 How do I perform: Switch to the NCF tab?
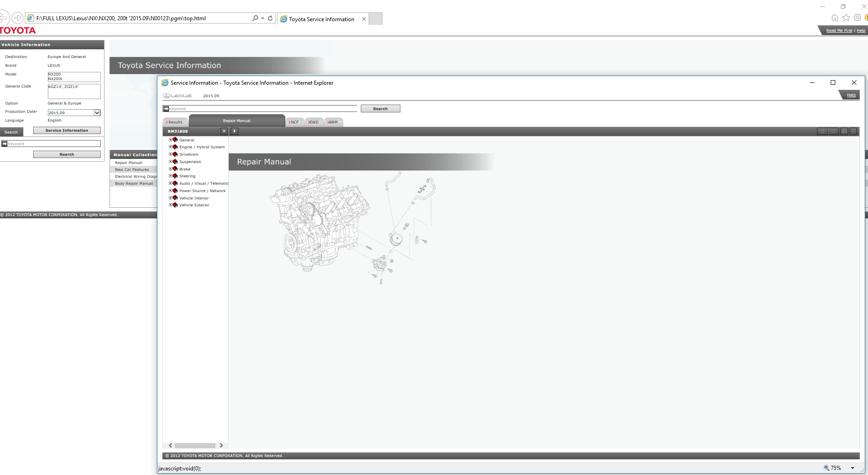(294, 122)
